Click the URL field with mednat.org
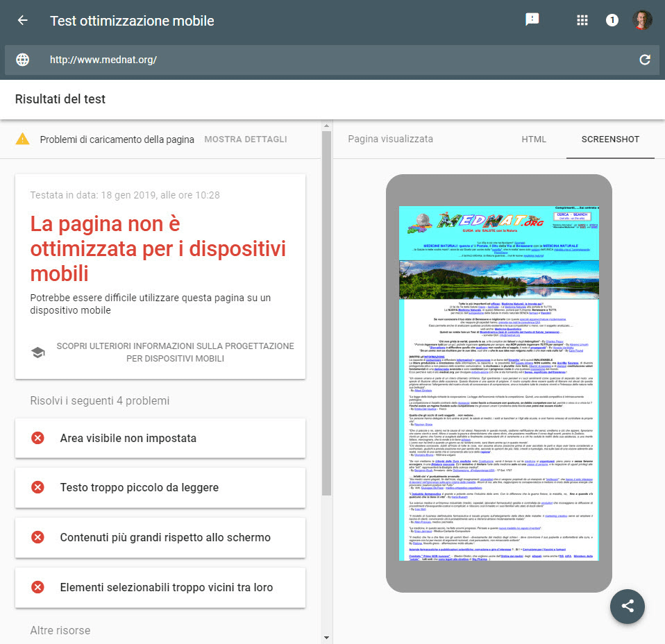665x644 pixels. 333,60
